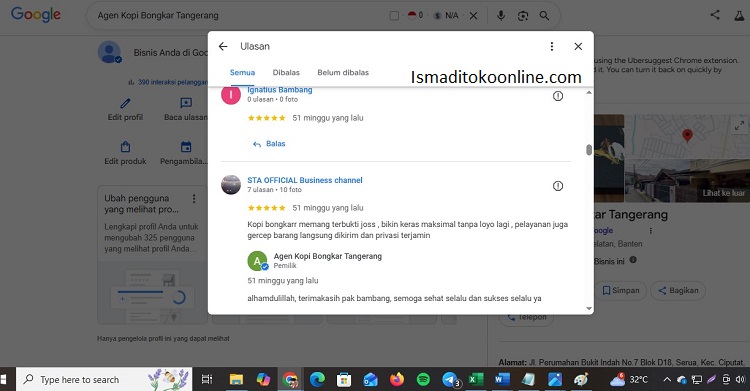Click the Chrome icon on taskbar
The width and height of the screenshot is (750, 391).
[290, 380]
